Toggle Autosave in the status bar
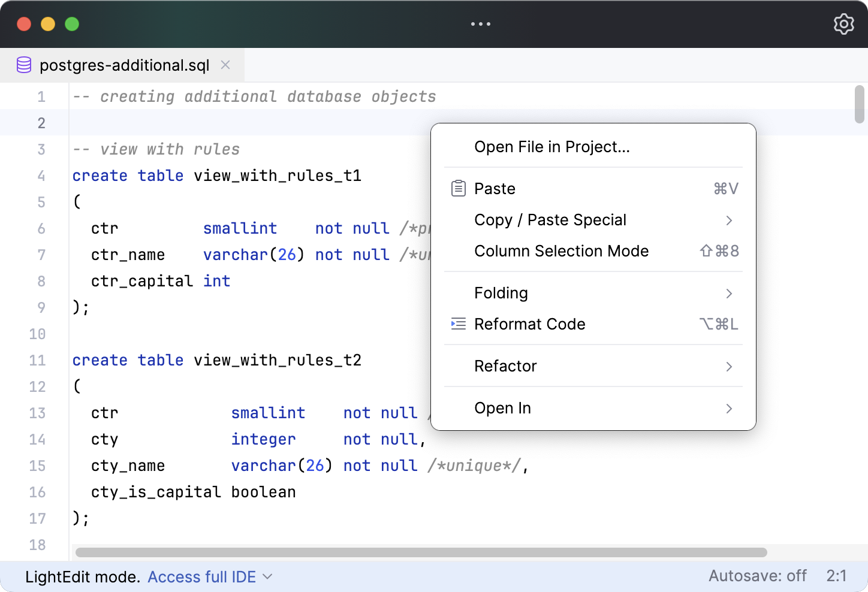868x592 pixels. coord(758,576)
